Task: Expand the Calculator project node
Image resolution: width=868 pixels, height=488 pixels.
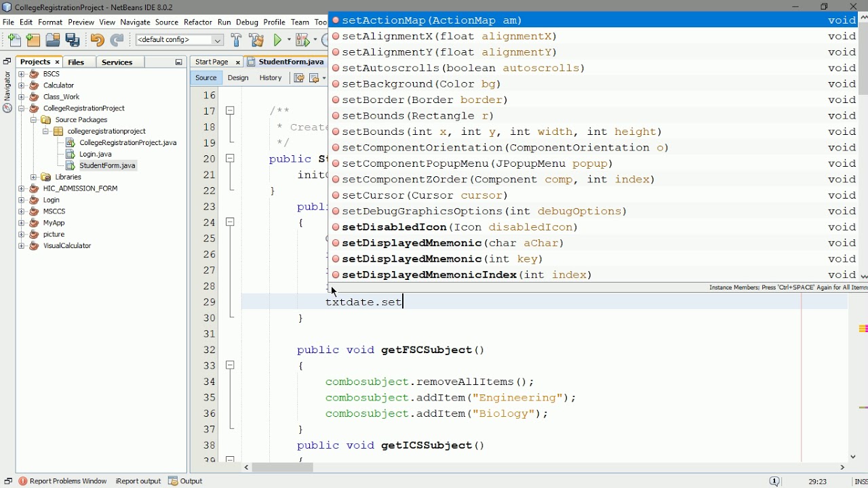Action: pyautogui.click(x=22, y=85)
